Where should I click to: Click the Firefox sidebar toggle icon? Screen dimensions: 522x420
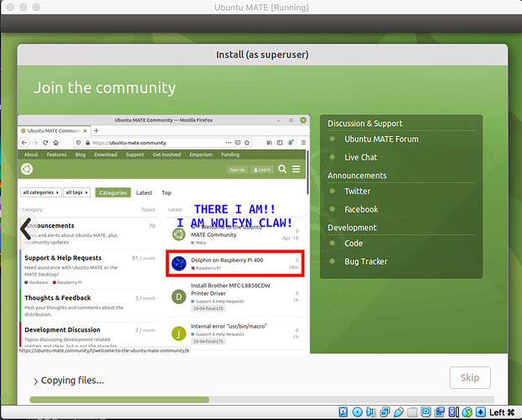point(280,143)
